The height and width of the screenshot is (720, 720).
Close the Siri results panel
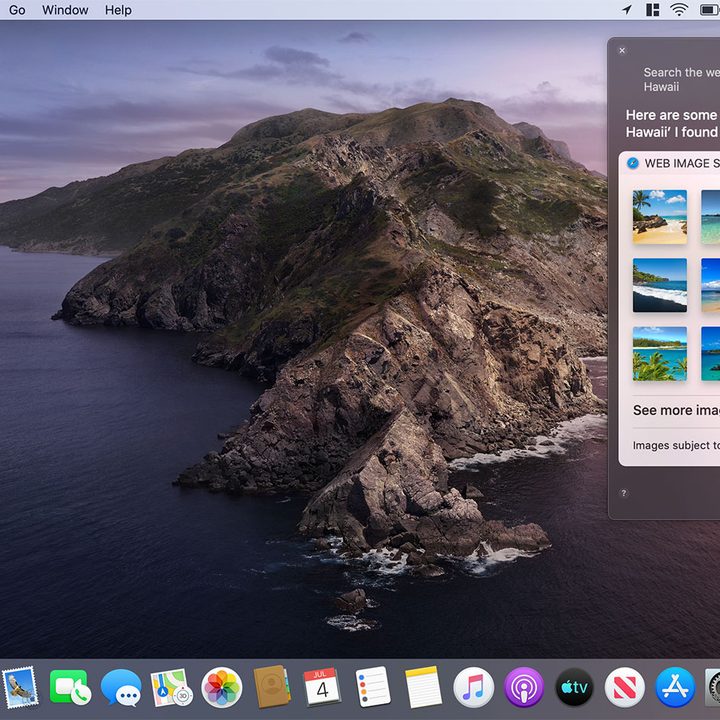pyautogui.click(x=622, y=51)
